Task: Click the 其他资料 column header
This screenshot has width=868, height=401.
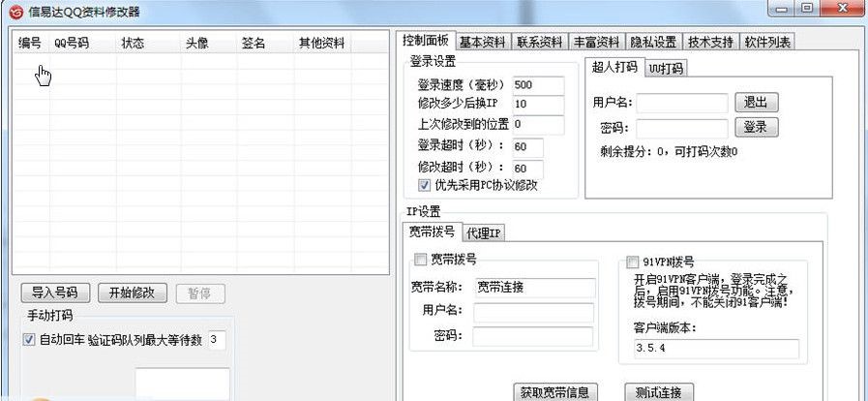Action: pyautogui.click(x=321, y=43)
